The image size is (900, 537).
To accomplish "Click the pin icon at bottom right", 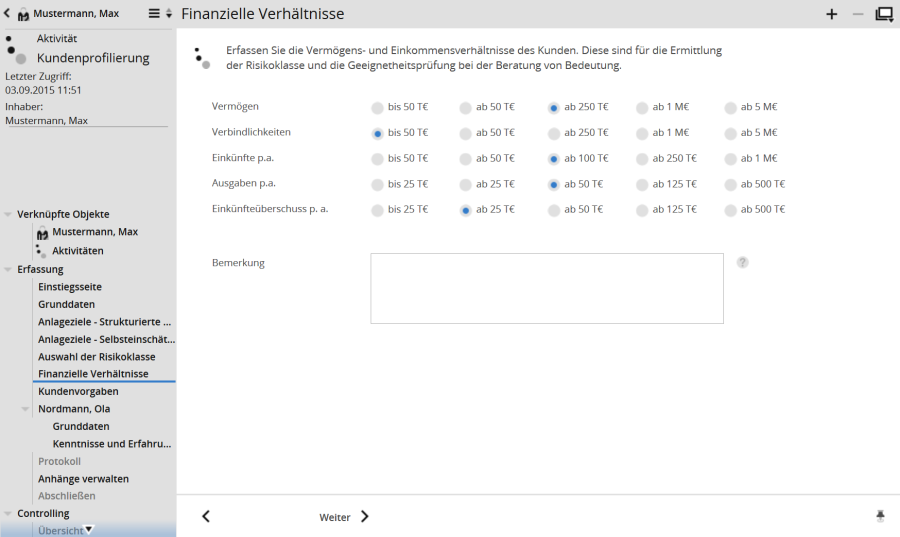I will 880,516.
